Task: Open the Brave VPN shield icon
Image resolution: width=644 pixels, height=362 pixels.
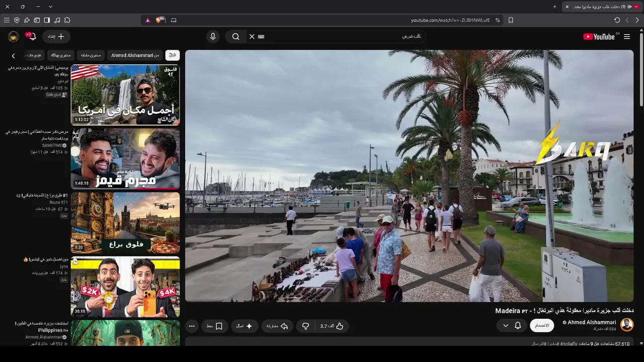Action: 17,20
